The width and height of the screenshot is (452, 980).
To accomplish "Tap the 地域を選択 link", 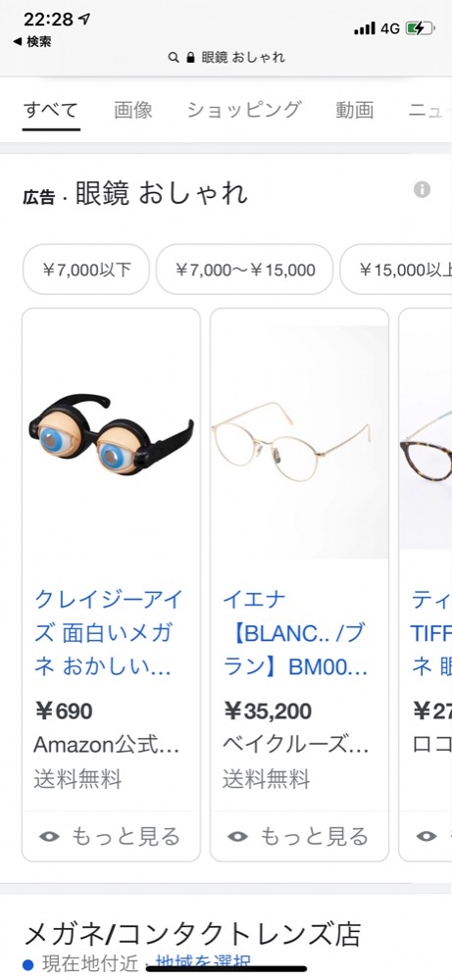I will point(203,963).
